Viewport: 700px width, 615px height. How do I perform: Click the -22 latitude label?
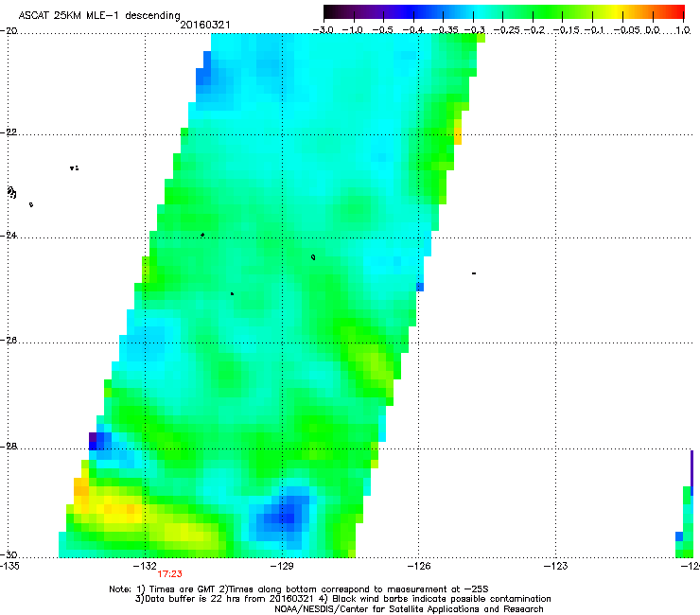pyautogui.click(x=9, y=132)
